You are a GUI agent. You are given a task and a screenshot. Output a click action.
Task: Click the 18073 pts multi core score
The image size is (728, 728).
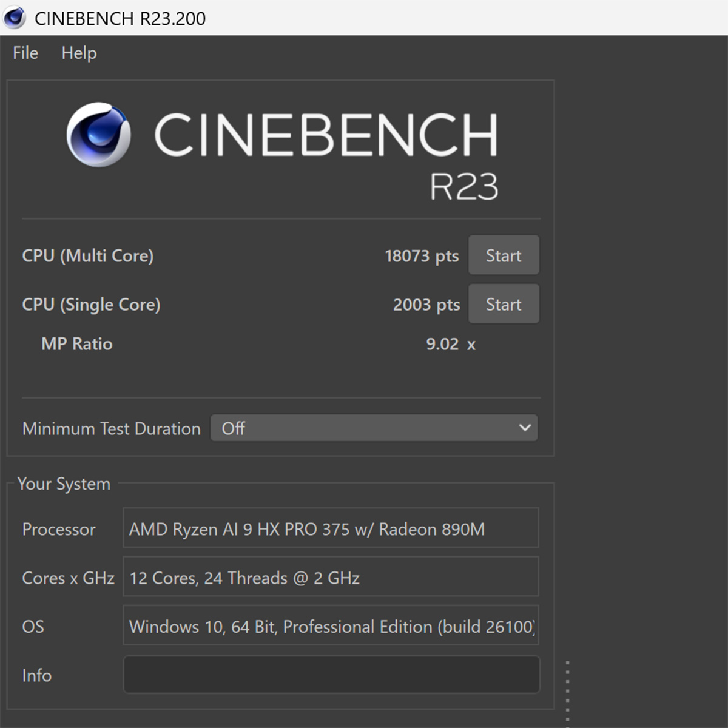(x=422, y=256)
